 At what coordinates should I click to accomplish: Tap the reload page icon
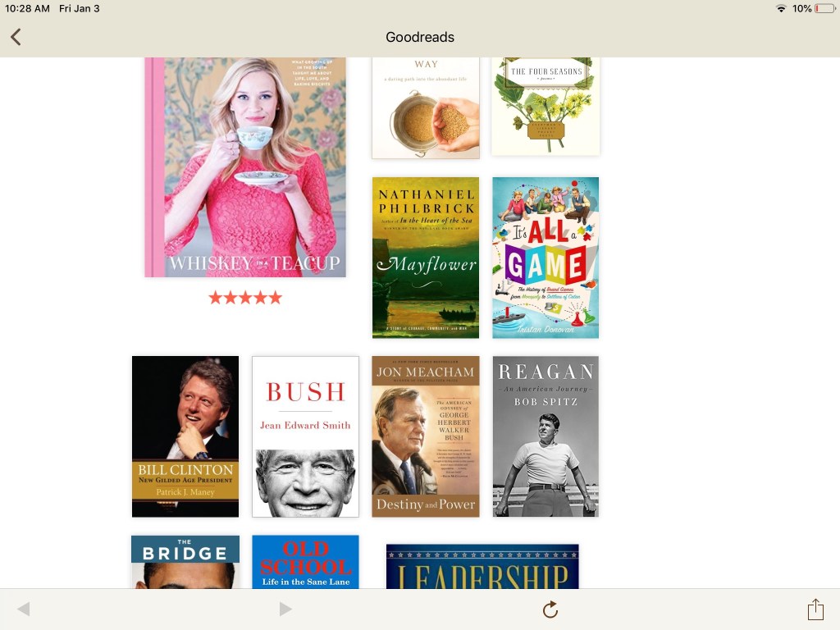[550, 609]
